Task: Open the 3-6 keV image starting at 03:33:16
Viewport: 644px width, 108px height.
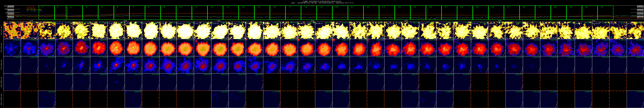Action: coord(64,31)
